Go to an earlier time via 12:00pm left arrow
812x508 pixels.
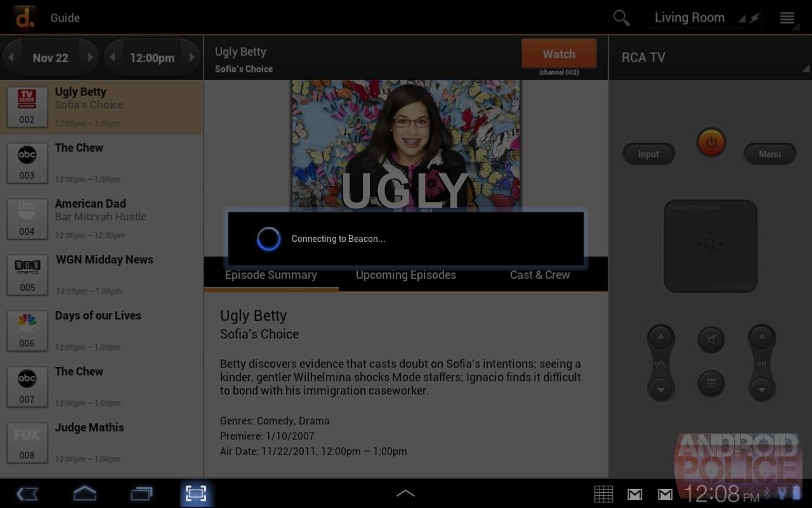[112, 57]
